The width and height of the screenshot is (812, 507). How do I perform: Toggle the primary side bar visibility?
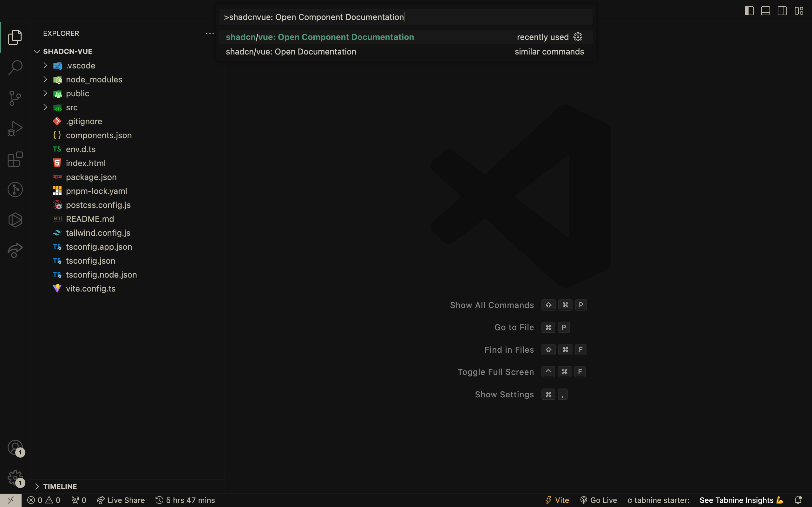tap(749, 11)
